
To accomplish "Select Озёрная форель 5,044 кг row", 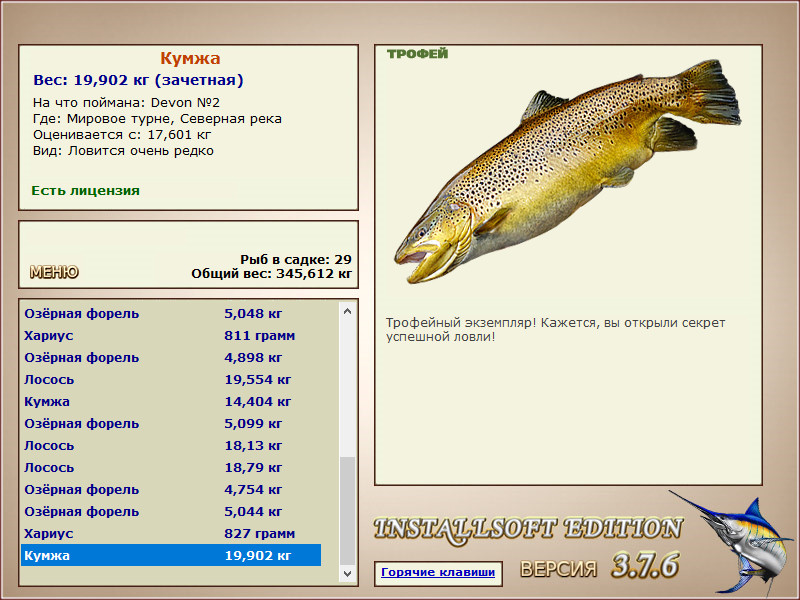I will (171, 511).
